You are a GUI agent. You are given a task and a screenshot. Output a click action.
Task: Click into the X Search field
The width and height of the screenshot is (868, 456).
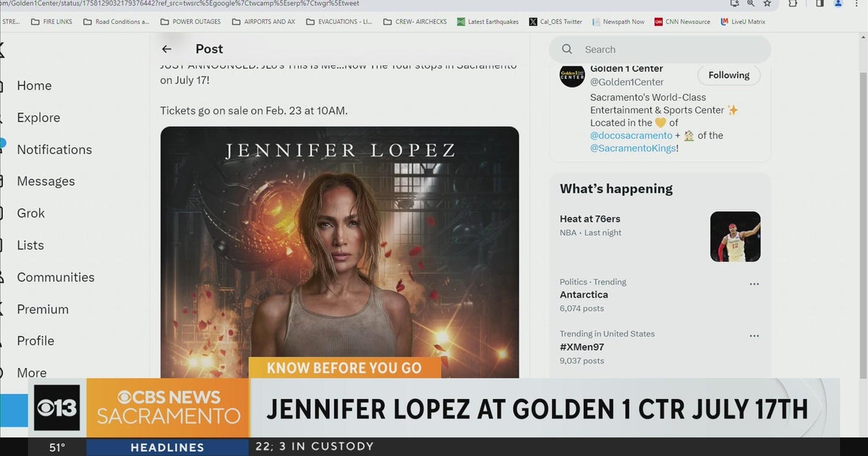(x=660, y=49)
